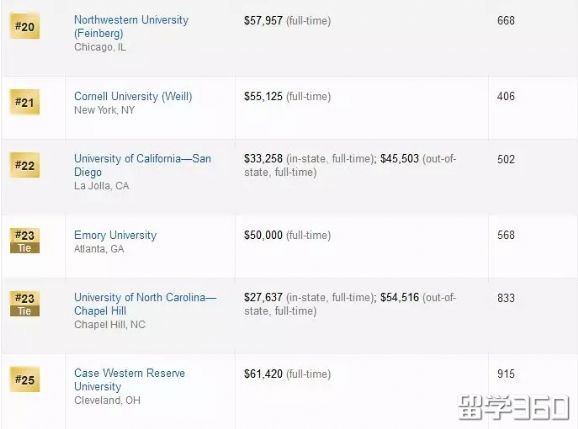The height and width of the screenshot is (429, 578).
Task: Click the $57,957 tuition for Northwestern
Action: [x=263, y=21]
